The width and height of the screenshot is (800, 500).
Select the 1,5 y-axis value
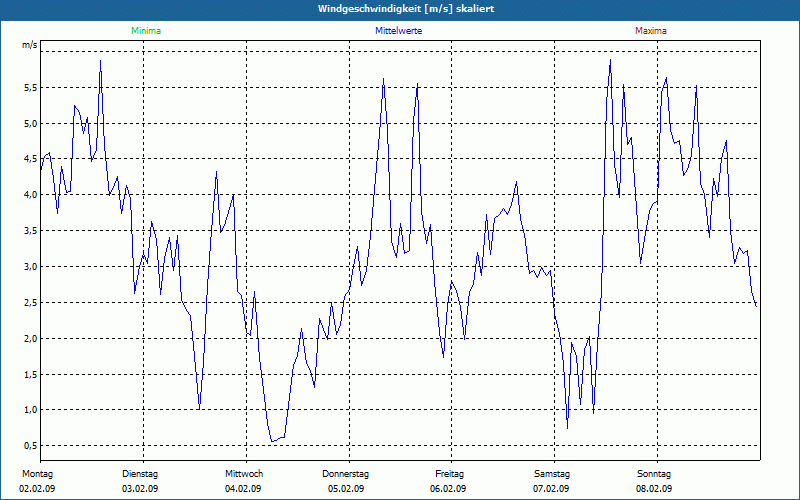[x=30, y=374]
